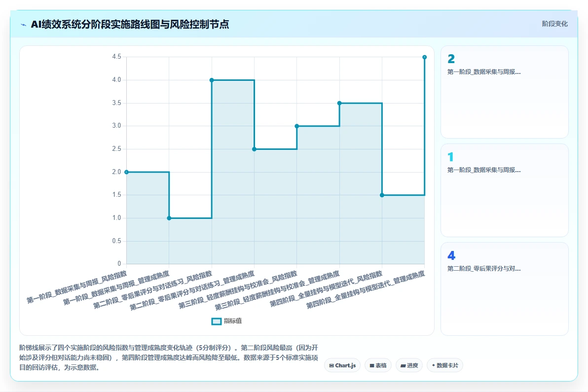Image resolution: width=588 pixels, height=392 pixels.
Task: Click the data point at value 1.5
Action: tap(382, 195)
